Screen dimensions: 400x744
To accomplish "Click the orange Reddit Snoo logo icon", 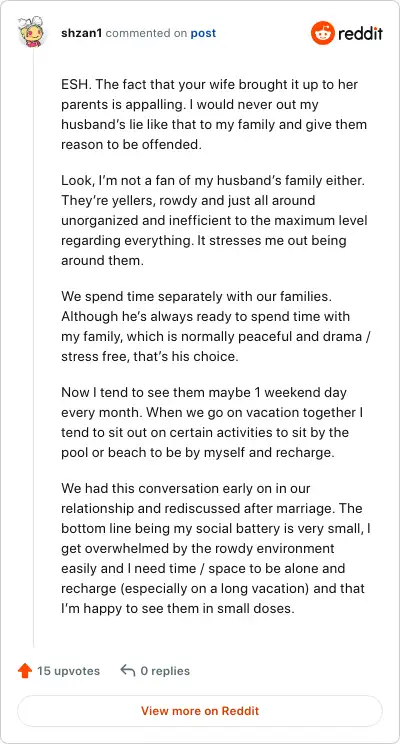I will click(x=323, y=33).
